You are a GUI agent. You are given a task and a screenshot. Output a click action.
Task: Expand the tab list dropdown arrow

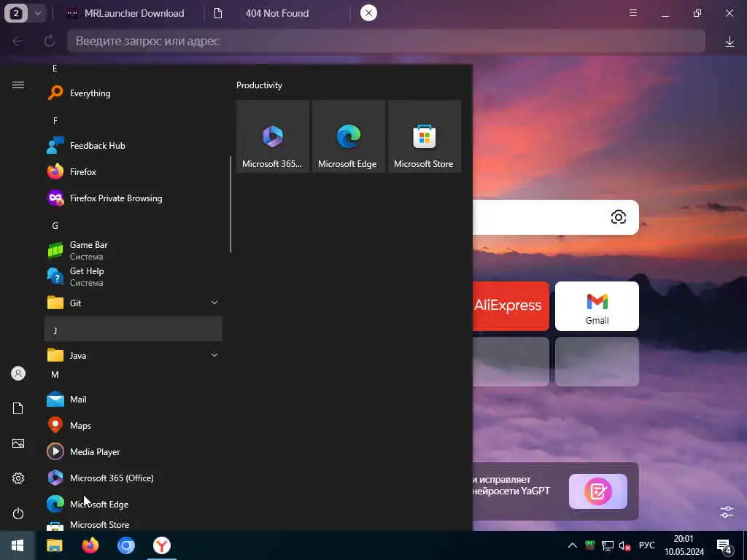click(38, 13)
